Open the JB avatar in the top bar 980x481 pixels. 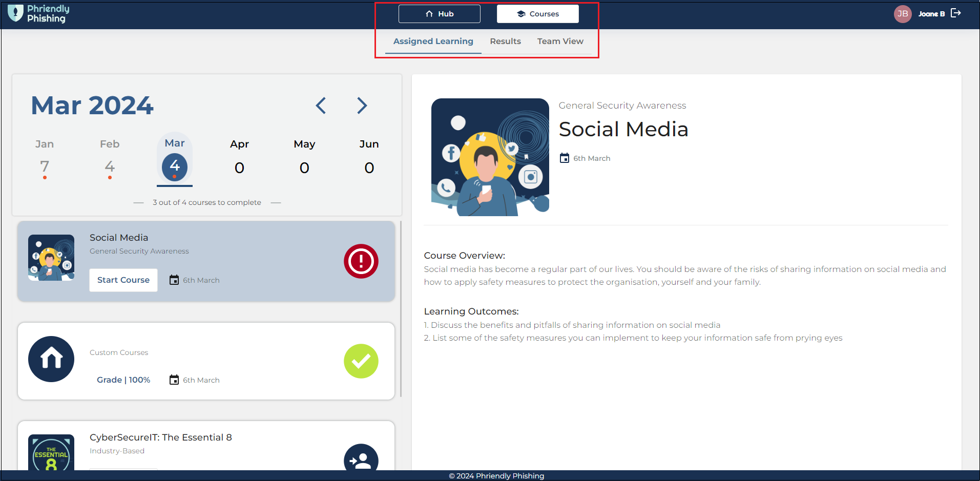[x=903, y=14]
